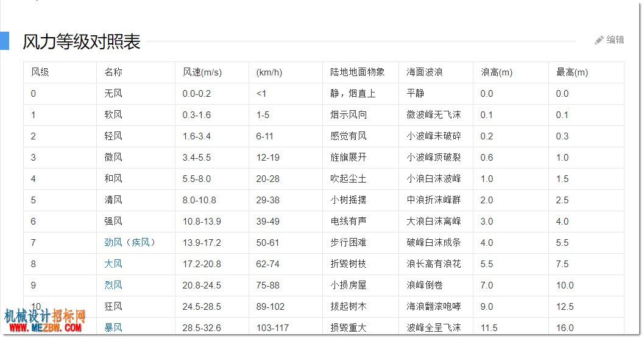The height and width of the screenshot is (339, 644).
Task: Click the pencil edit icon beside 编辑
Action: (x=600, y=40)
